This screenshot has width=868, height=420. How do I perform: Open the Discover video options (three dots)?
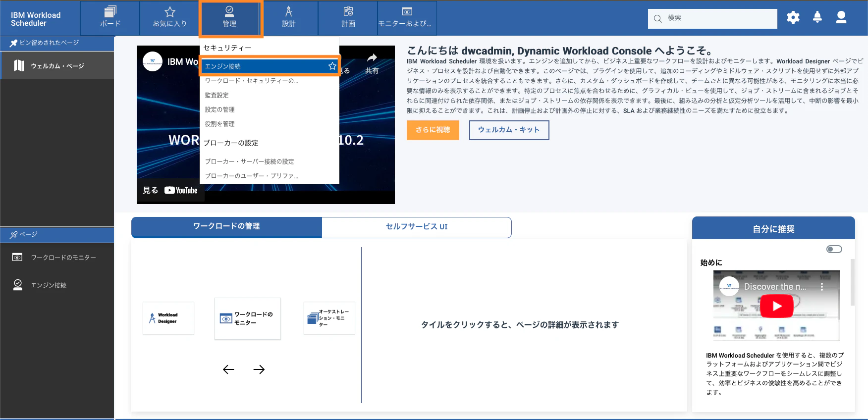tap(822, 287)
